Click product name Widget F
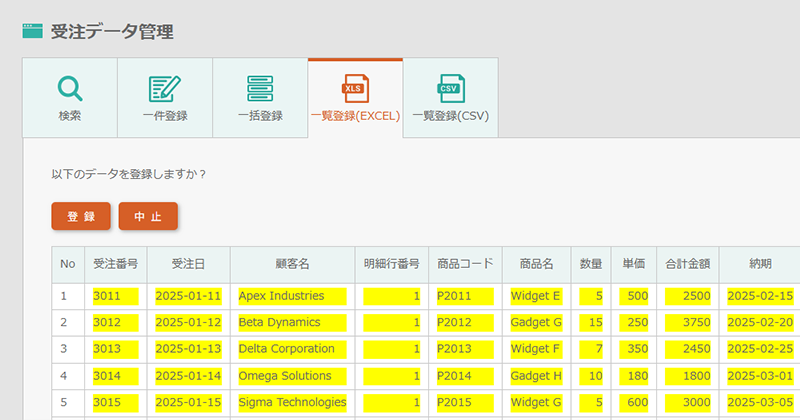The image size is (800, 420). [x=536, y=349]
